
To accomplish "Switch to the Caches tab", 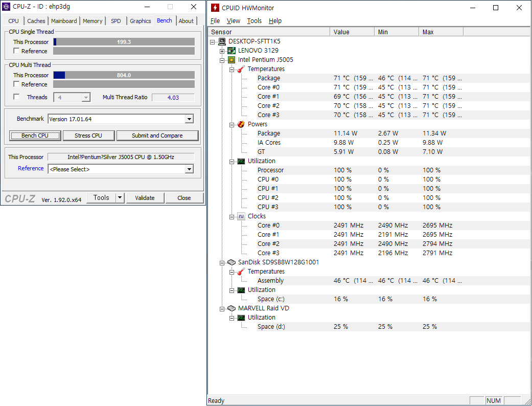I will [36, 20].
